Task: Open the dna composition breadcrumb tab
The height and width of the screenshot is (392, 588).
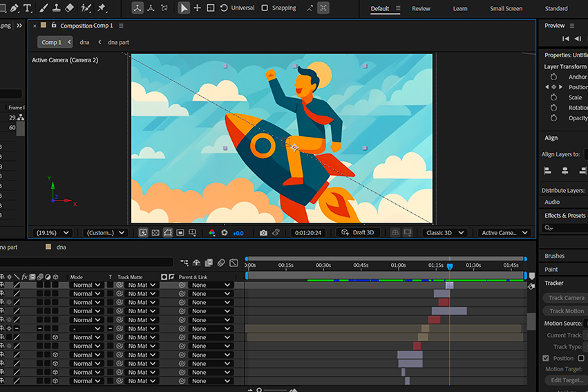Action: [x=84, y=42]
